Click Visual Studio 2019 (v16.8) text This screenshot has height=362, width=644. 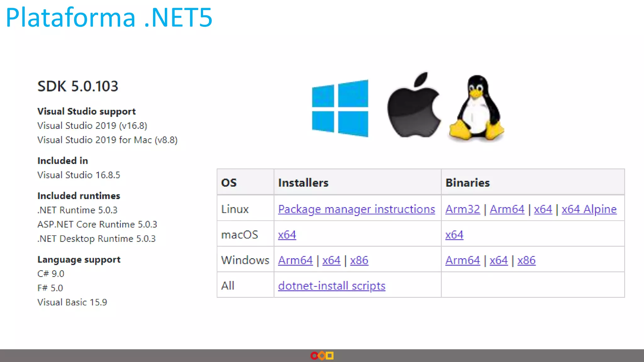92,126
